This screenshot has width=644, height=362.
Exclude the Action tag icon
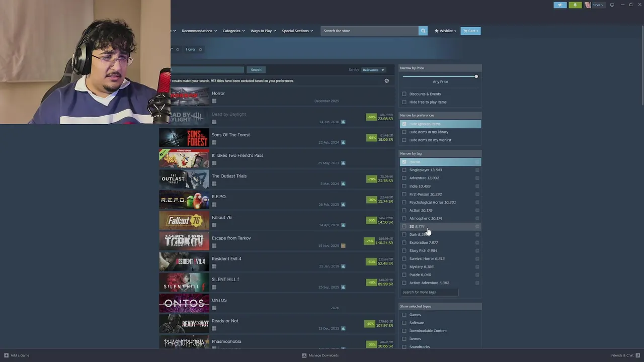click(477, 210)
